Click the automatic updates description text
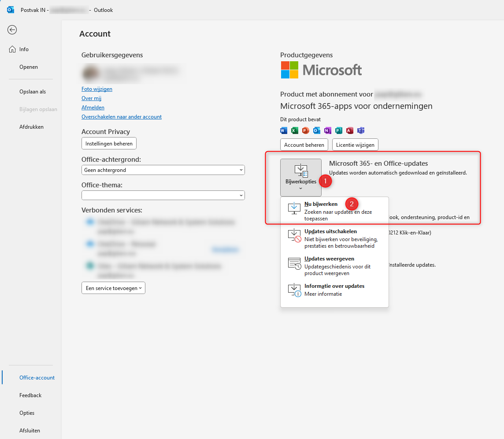Viewport: 504px width, 439px height. pyautogui.click(x=398, y=173)
